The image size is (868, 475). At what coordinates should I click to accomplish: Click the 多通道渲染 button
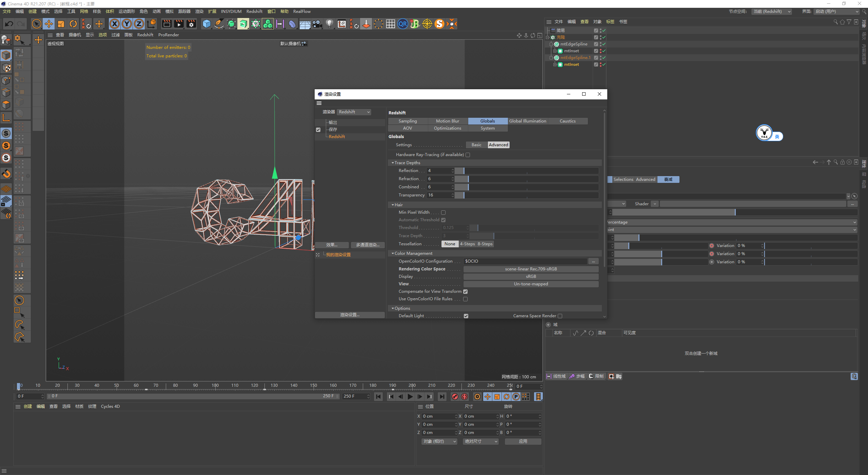(368, 245)
